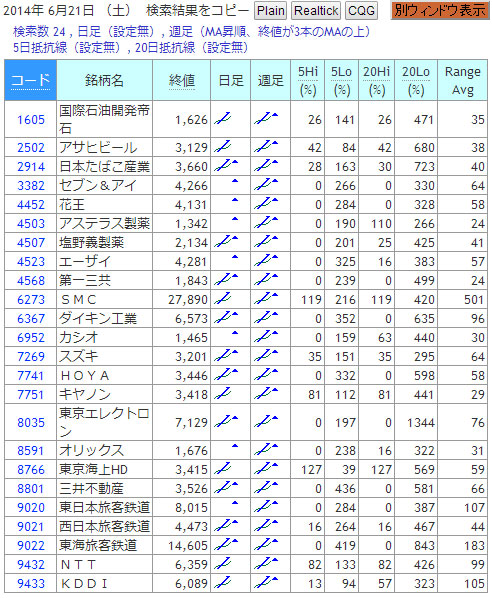Screen dimensions: 492x598
Task: Sort by 20Hi (%) column header
Action: click(x=376, y=80)
